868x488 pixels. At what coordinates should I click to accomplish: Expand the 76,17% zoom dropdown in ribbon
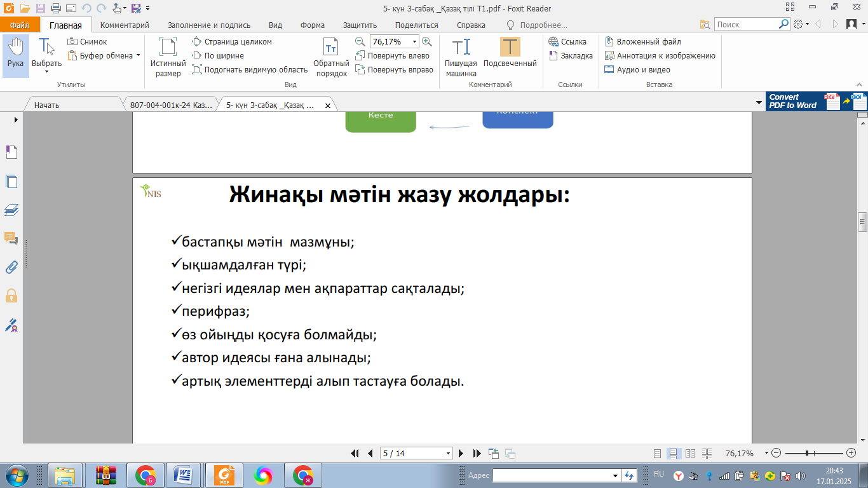click(x=415, y=42)
